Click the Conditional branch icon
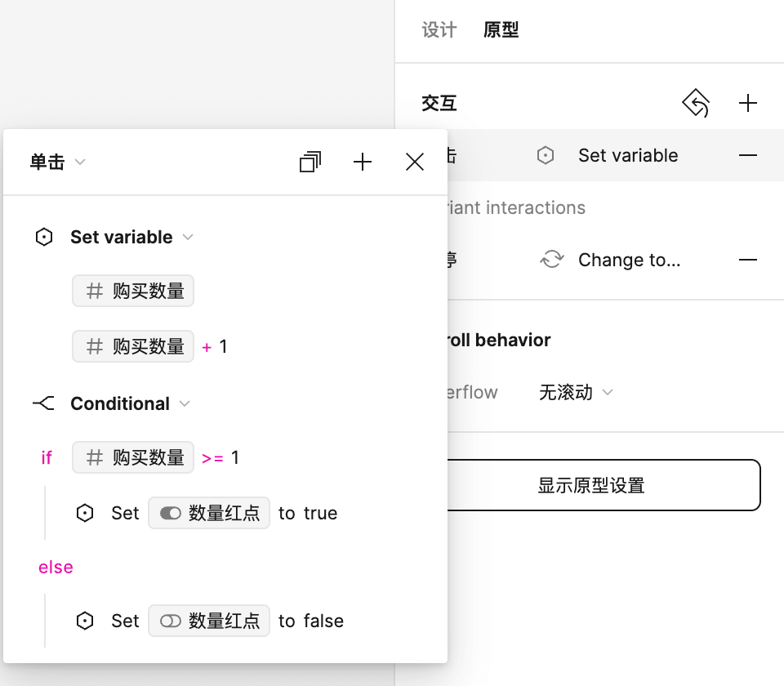 [44, 403]
